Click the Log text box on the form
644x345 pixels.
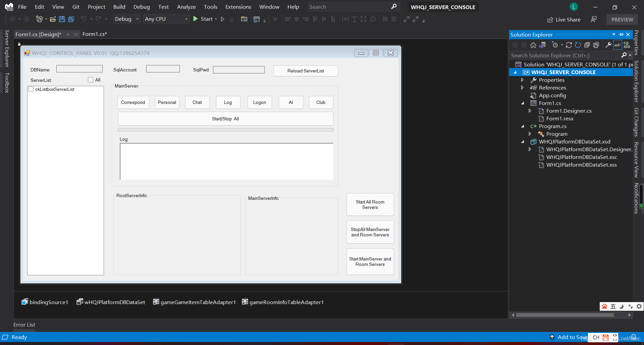pos(226,162)
